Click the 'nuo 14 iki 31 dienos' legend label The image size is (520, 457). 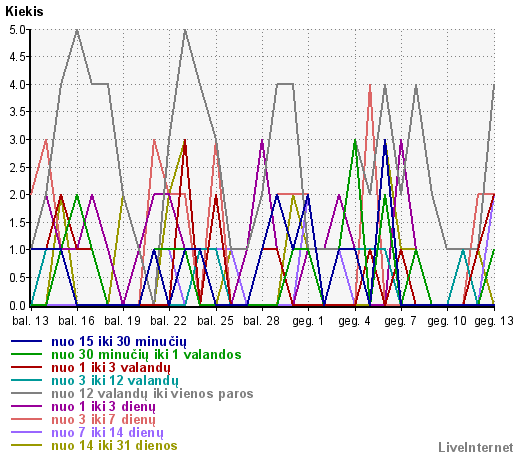(114, 446)
